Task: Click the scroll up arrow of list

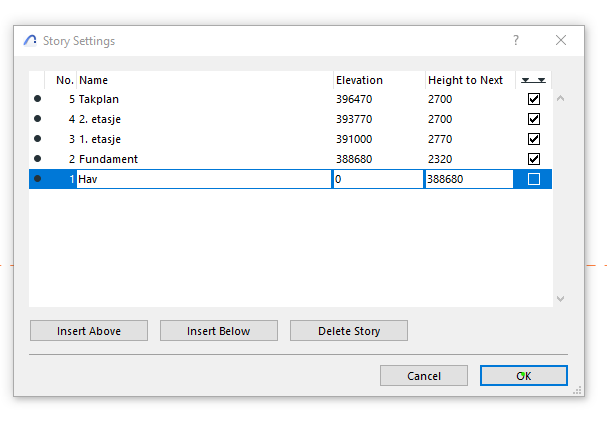Action: (x=560, y=99)
